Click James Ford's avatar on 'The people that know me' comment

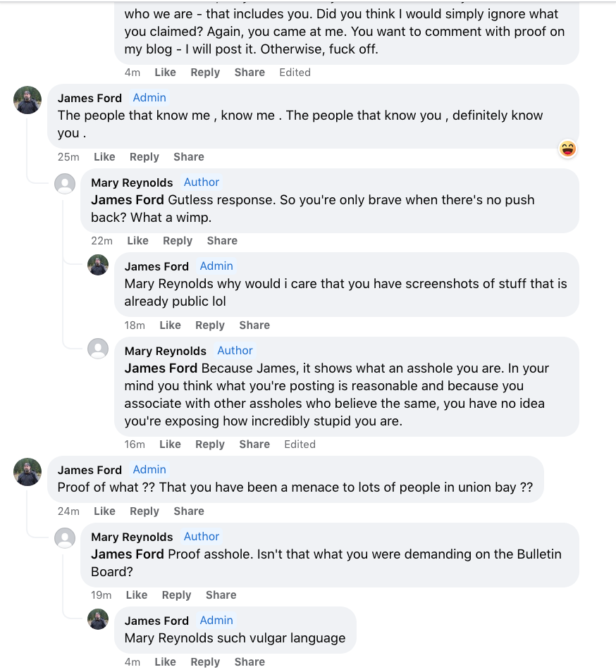point(27,100)
